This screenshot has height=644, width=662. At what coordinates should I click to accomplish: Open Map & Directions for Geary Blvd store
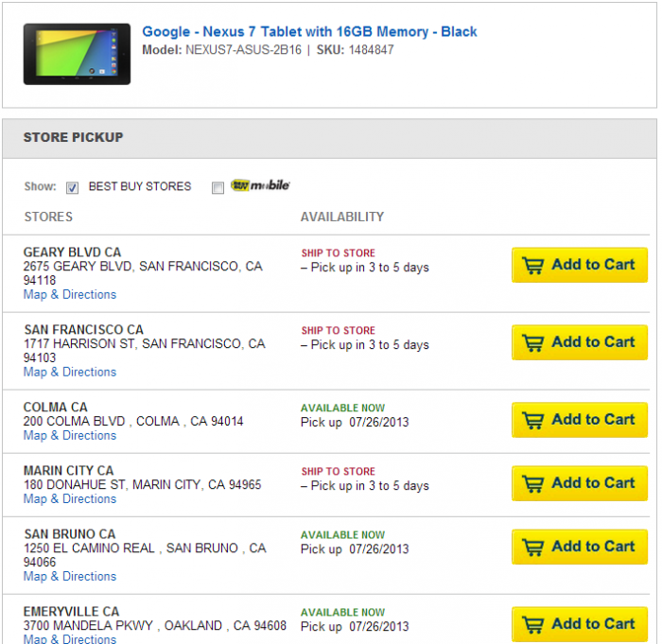coord(70,294)
